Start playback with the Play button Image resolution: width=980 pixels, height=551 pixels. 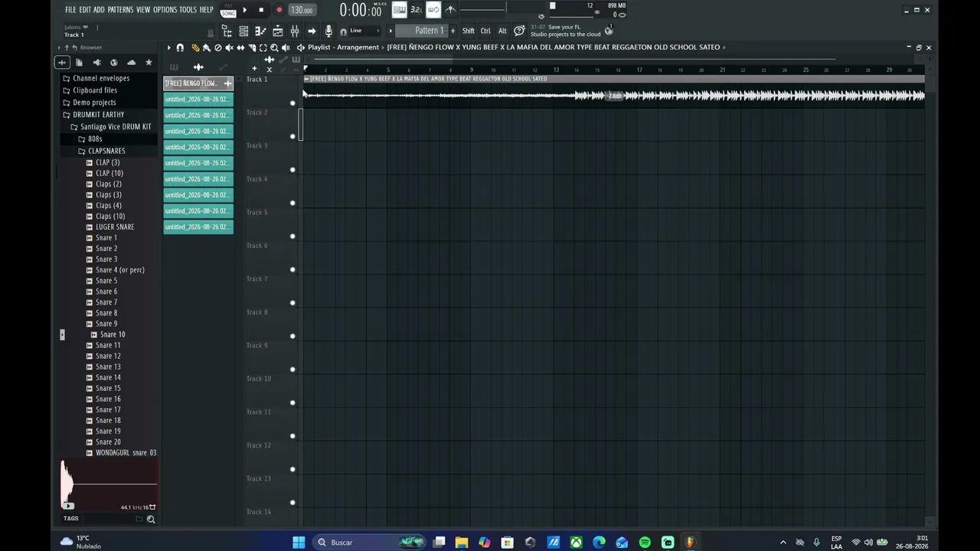click(x=244, y=10)
